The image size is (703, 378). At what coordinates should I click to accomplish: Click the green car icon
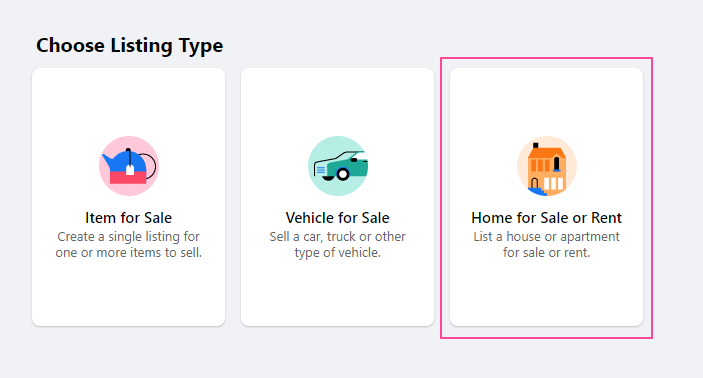[338, 166]
